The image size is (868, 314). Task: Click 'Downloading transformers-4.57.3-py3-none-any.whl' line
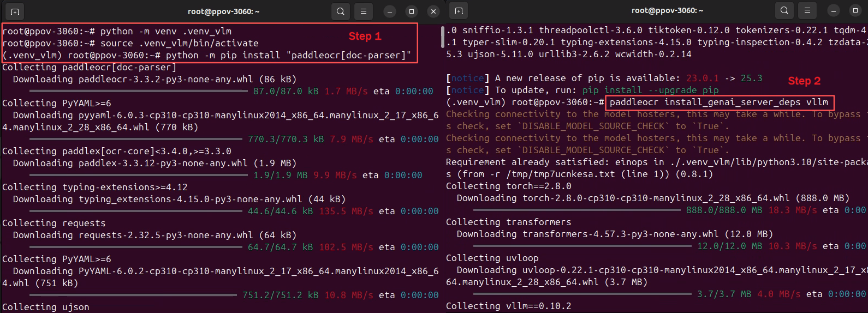tap(615, 234)
